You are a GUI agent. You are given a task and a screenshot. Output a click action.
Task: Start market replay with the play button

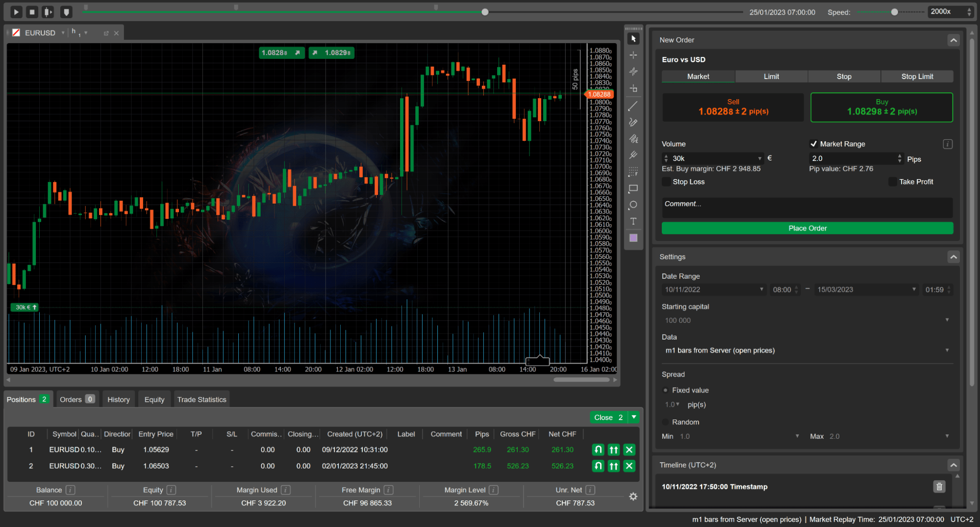tap(16, 12)
